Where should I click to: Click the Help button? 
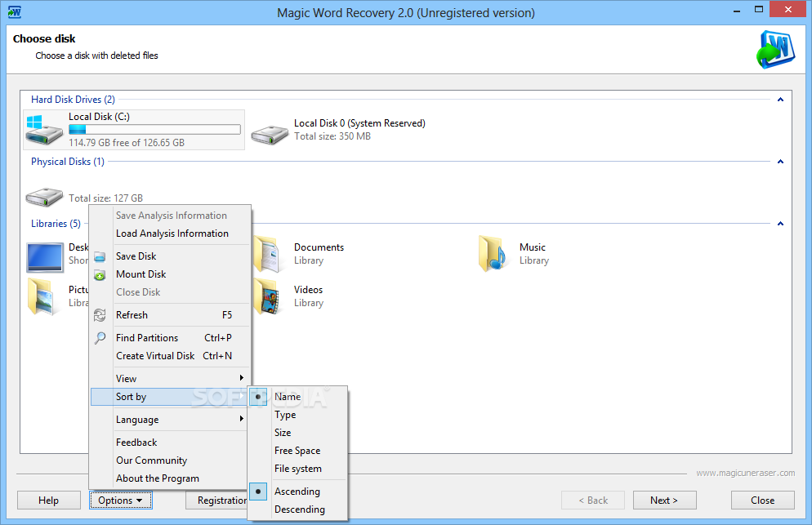coord(49,501)
